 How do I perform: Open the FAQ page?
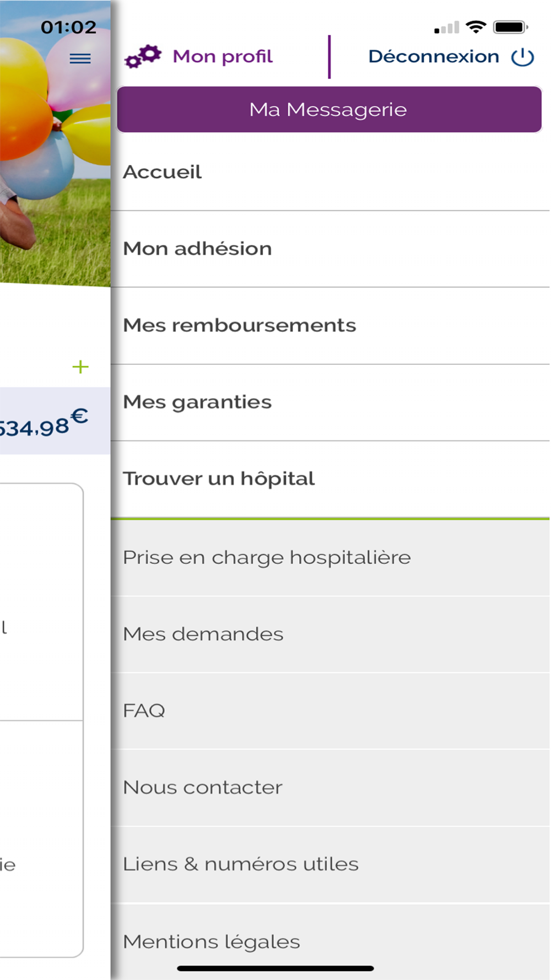[144, 710]
